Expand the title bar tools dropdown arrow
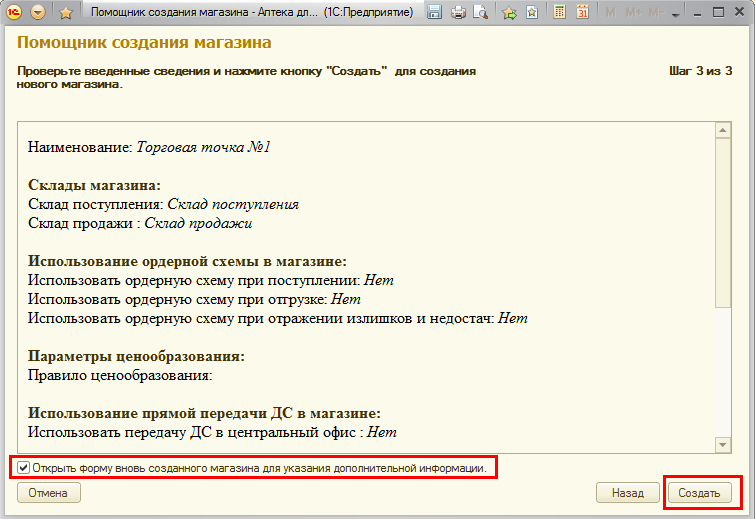 [676, 15]
